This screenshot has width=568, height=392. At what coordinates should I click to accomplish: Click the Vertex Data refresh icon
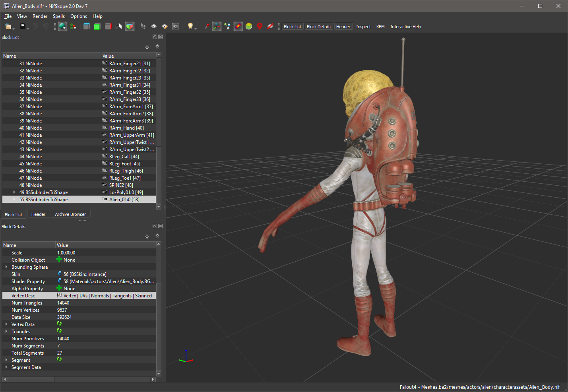click(x=59, y=324)
